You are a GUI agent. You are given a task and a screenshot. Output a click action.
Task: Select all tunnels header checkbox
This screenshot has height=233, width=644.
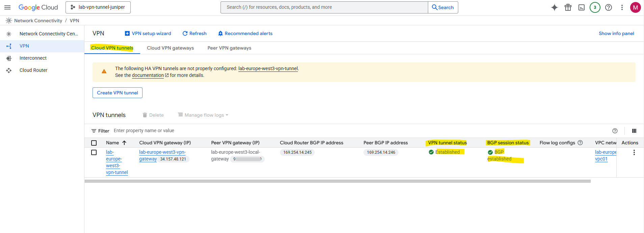[x=94, y=143]
